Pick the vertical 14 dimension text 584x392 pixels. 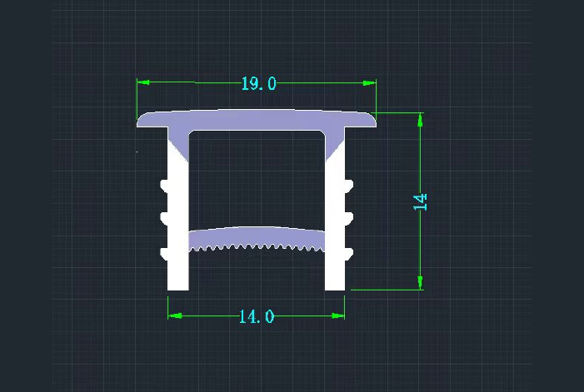[x=420, y=201]
